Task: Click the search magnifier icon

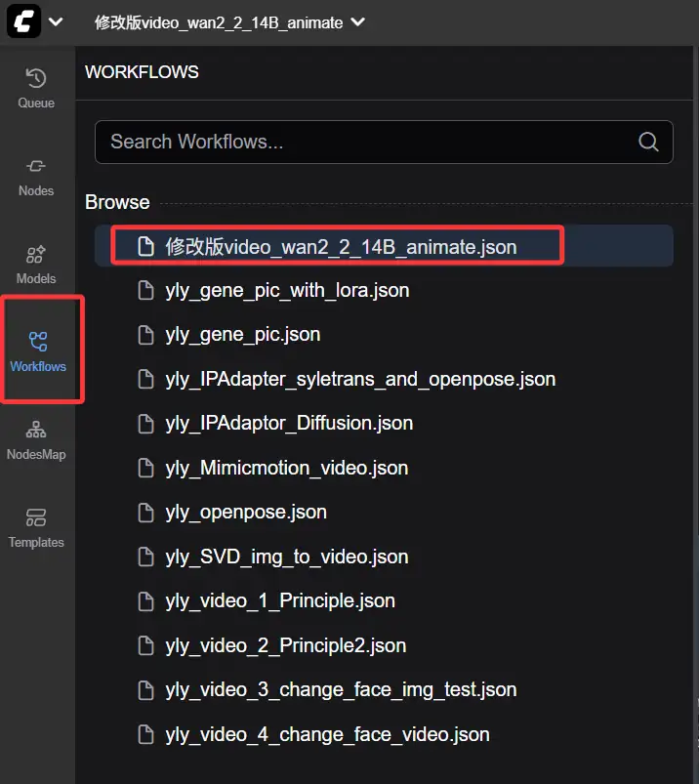Action: [x=648, y=142]
